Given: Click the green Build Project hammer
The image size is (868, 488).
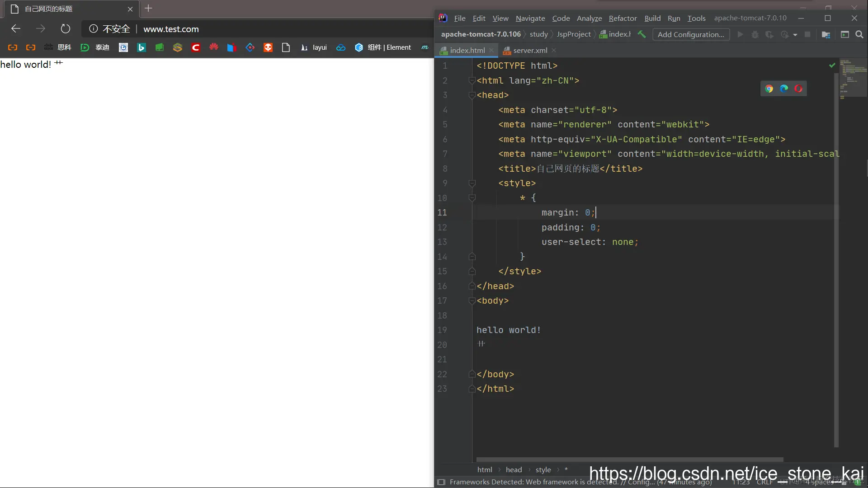Looking at the screenshot, I should pos(642,34).
